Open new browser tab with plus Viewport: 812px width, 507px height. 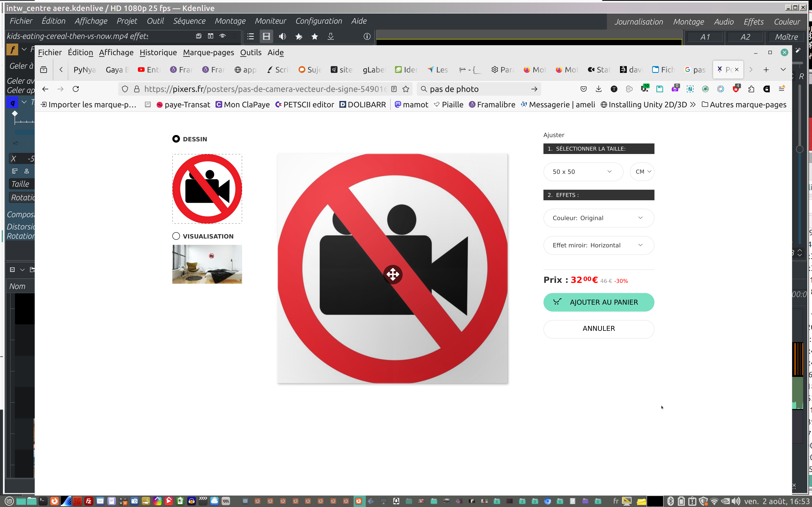(x=766, y=70)
